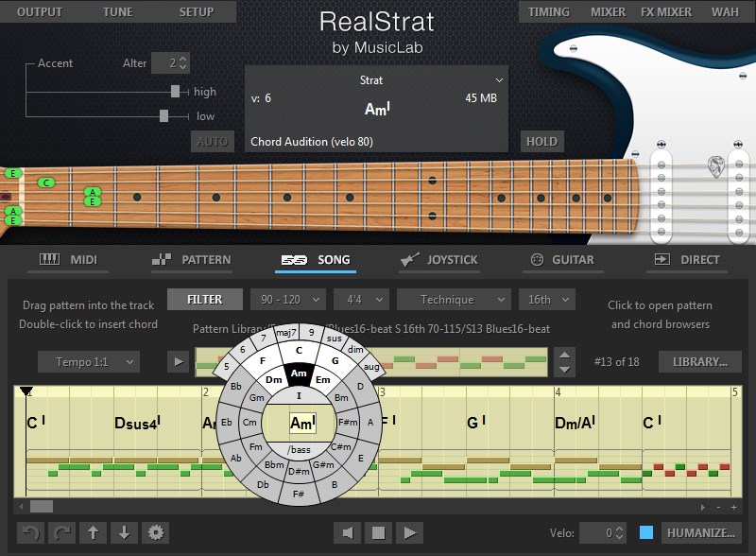Click the /bass option in chord wheel
Image resolution: width=756 pixels, height=556 pixels.
tap(299, 450)
